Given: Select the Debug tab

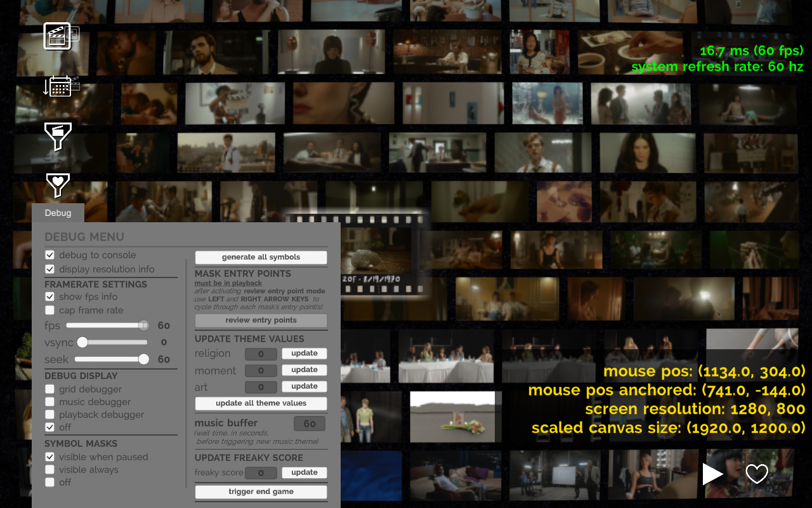Looking at the screenshot, I should (58, 213).
